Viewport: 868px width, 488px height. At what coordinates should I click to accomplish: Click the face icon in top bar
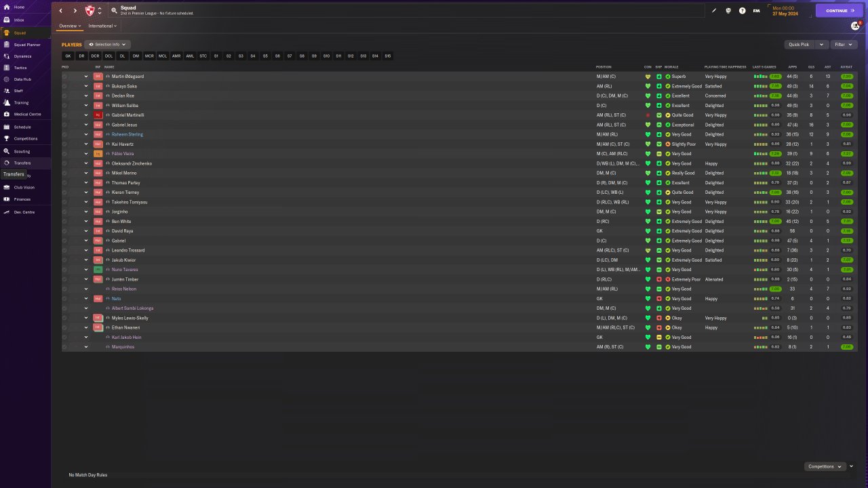pyautogui.click(x=728, y=11)
